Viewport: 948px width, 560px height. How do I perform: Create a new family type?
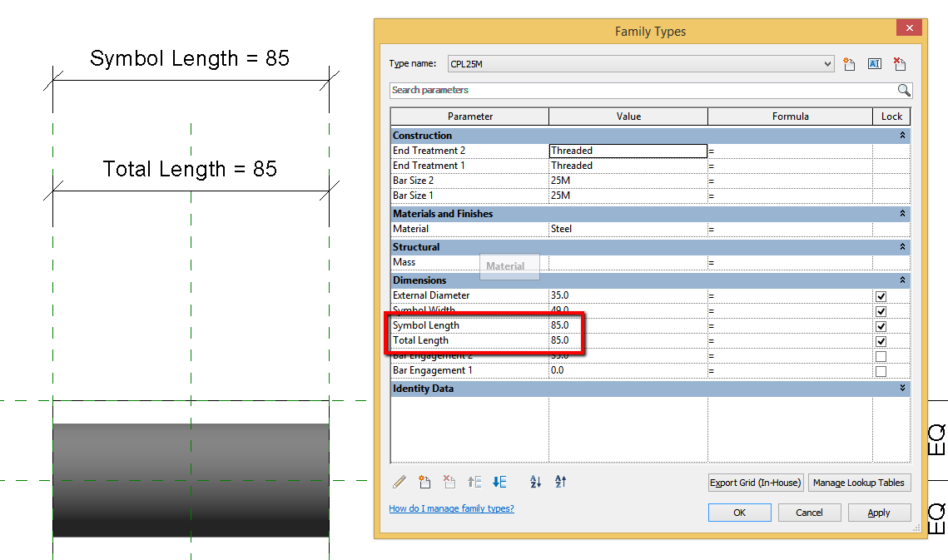tap(849, 63)
